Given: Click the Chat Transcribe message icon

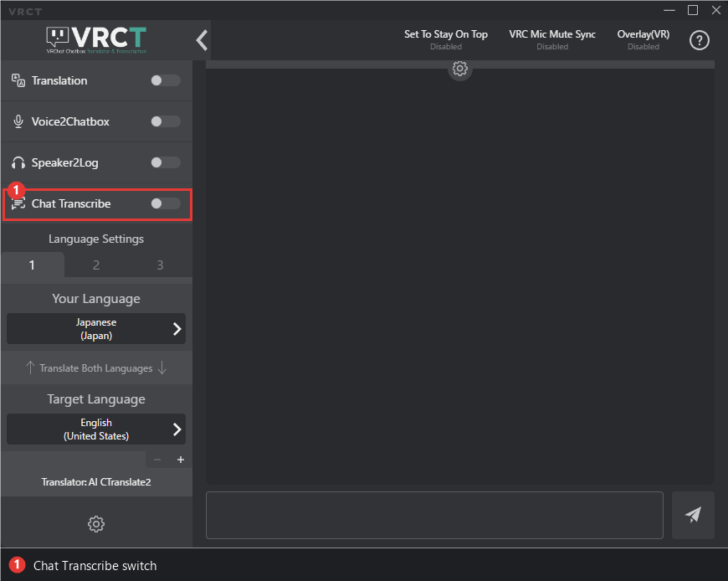Looking at the screenshot, I should (18, 203).
